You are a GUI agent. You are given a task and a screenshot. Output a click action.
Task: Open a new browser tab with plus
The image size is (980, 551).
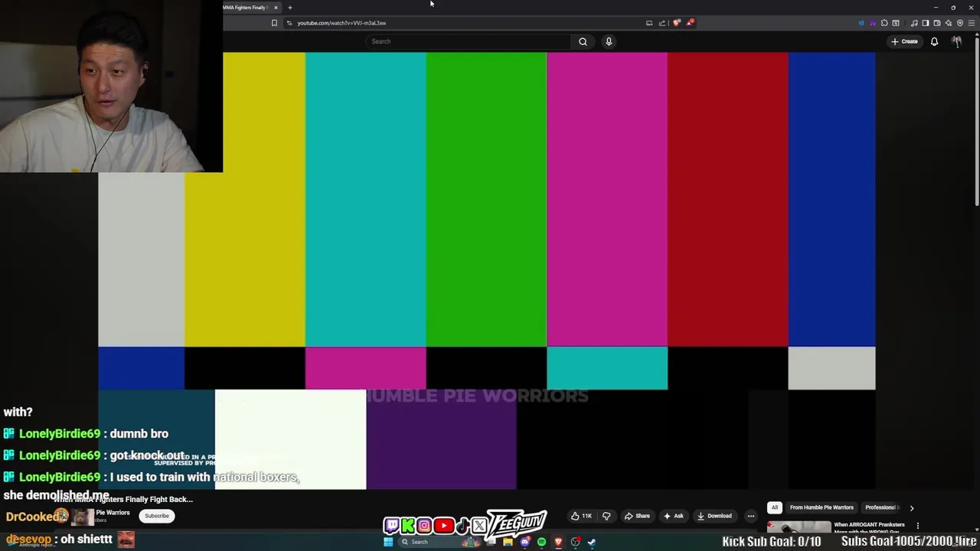(x=289, y=8)
